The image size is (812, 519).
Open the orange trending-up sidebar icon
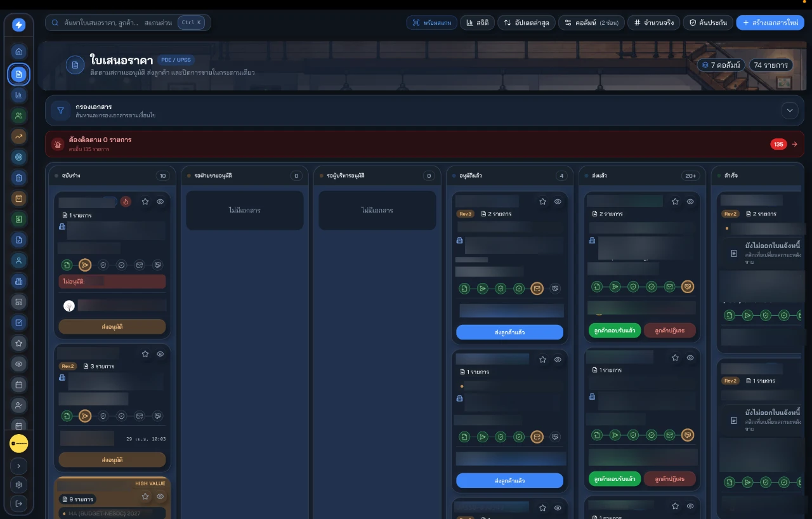coord(19,136)
